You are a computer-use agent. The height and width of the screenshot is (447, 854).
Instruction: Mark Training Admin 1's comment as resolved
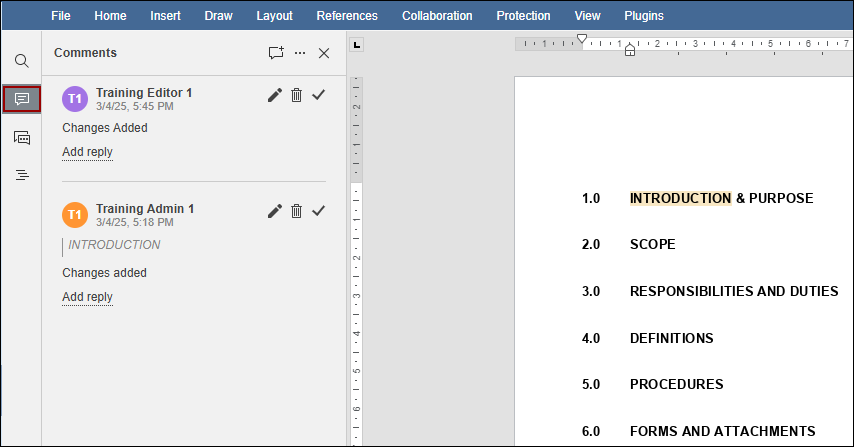point(319,211)
